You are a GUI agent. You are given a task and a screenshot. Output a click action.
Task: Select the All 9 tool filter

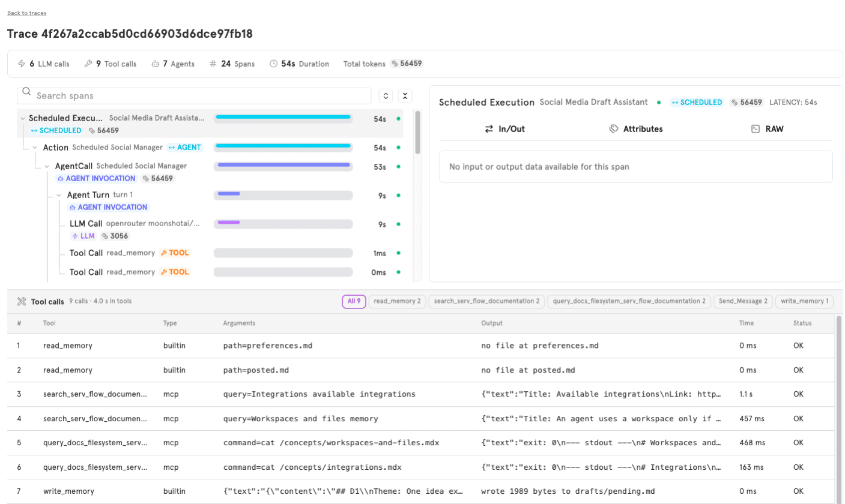click(x=354, y=301)
